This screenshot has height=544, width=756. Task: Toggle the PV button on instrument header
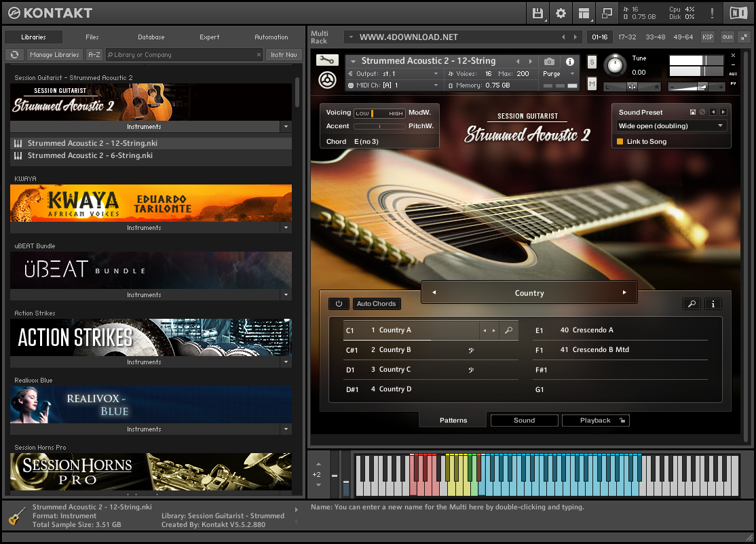pyautogui.click(x=734, y=84)
